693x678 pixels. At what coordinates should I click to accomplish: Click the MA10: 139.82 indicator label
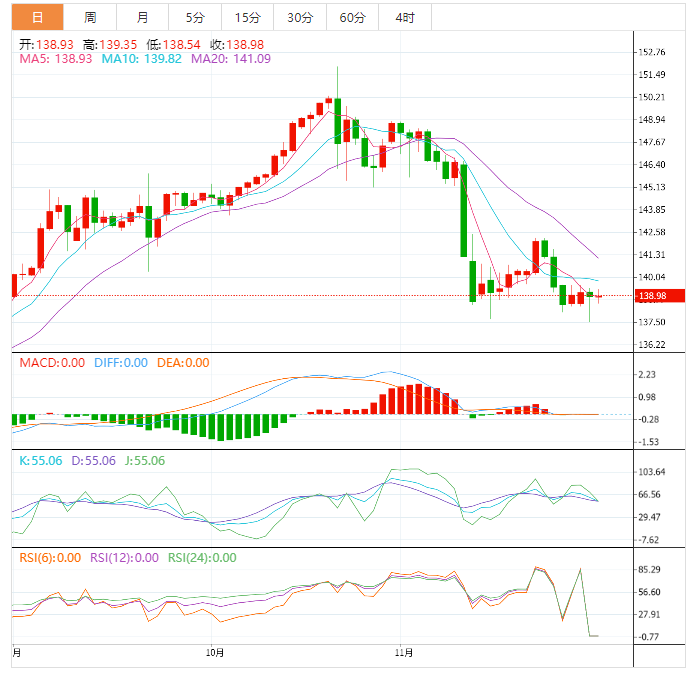coord(141,59)
